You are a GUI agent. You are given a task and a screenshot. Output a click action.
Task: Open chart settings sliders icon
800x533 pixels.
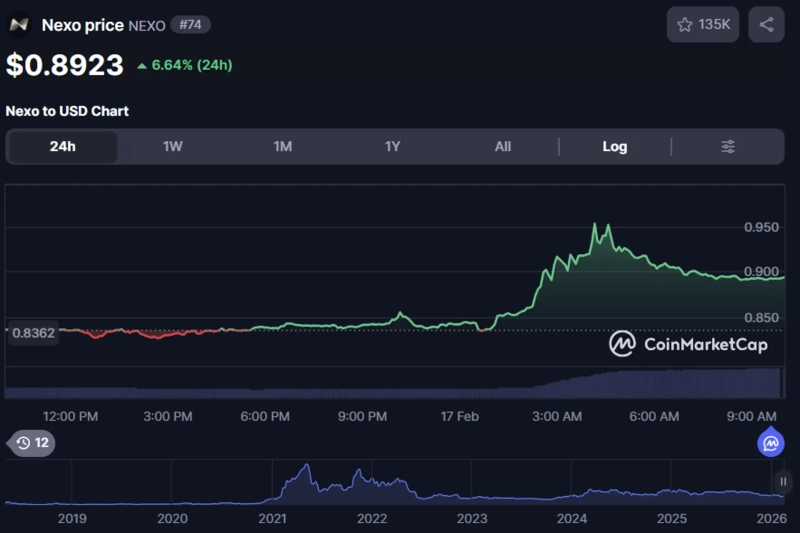tap(728, 147)
